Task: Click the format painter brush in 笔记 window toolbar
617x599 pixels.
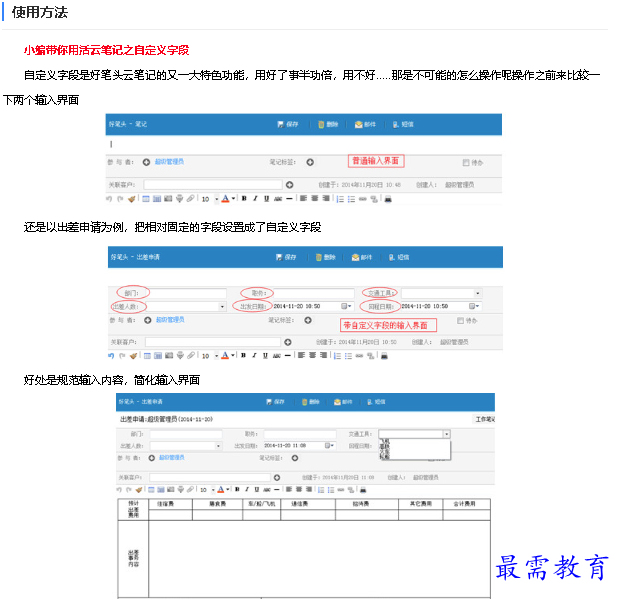Action: [x=131, y=199]
